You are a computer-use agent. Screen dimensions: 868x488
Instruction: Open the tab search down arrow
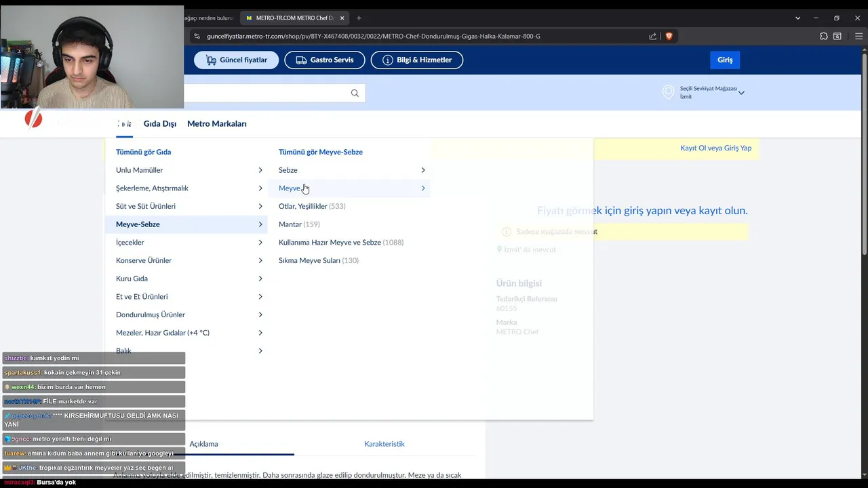(797, 18)
